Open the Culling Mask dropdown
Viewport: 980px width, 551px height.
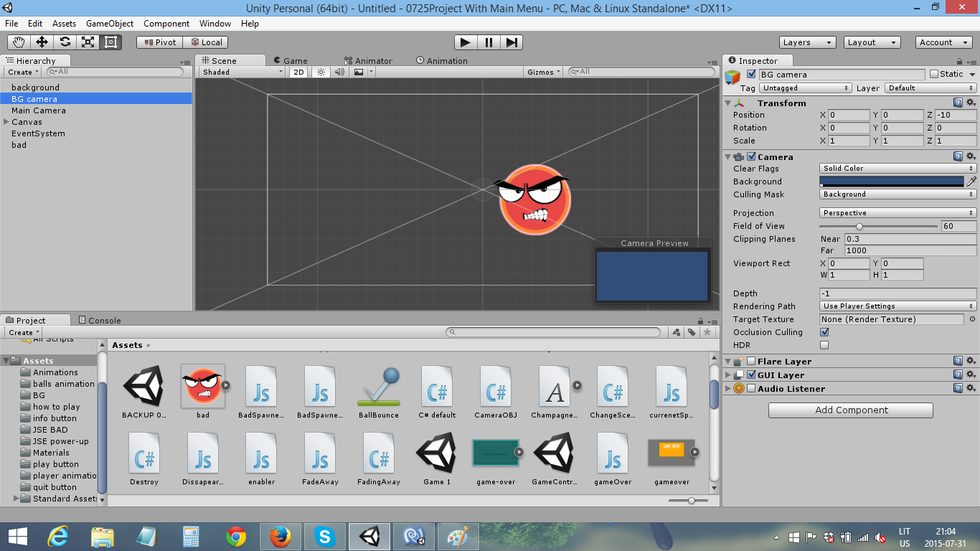point(897,194)
